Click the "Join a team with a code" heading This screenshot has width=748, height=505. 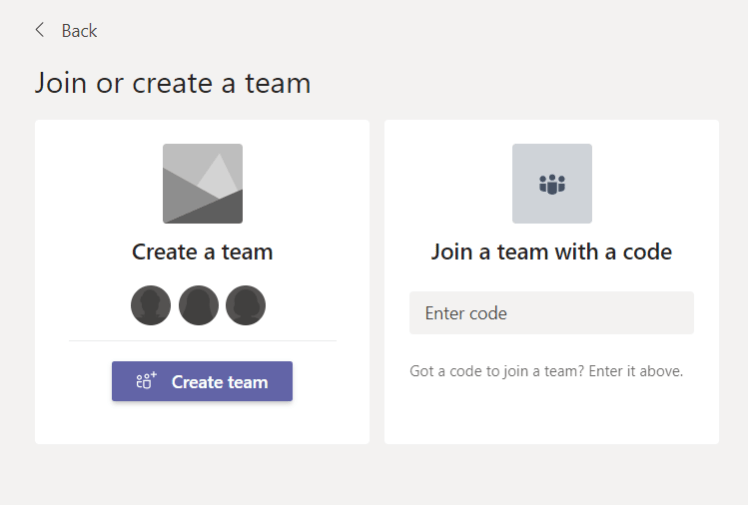(x=551, y=251)
